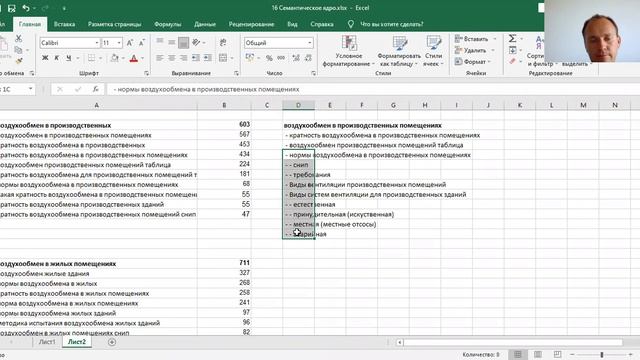Decrease cell indent
Image resolution: width=640 pixels, height=360 pixels.
(196, 58)
